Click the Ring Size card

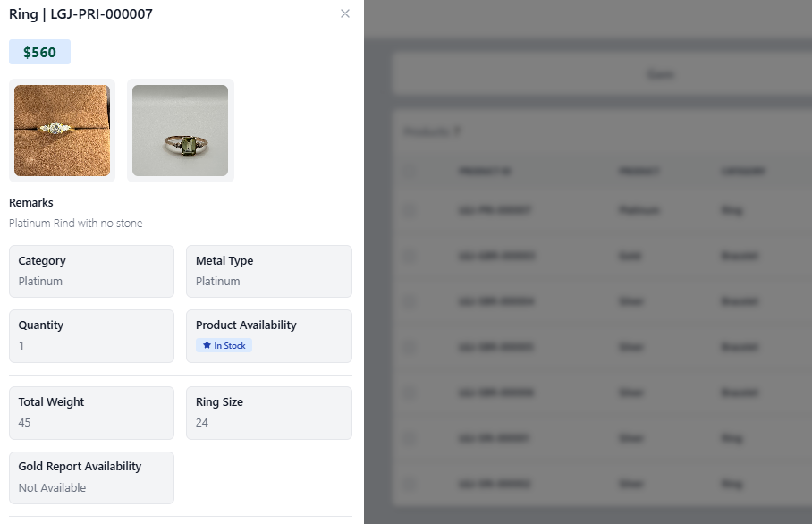click(x=268, y=412)
